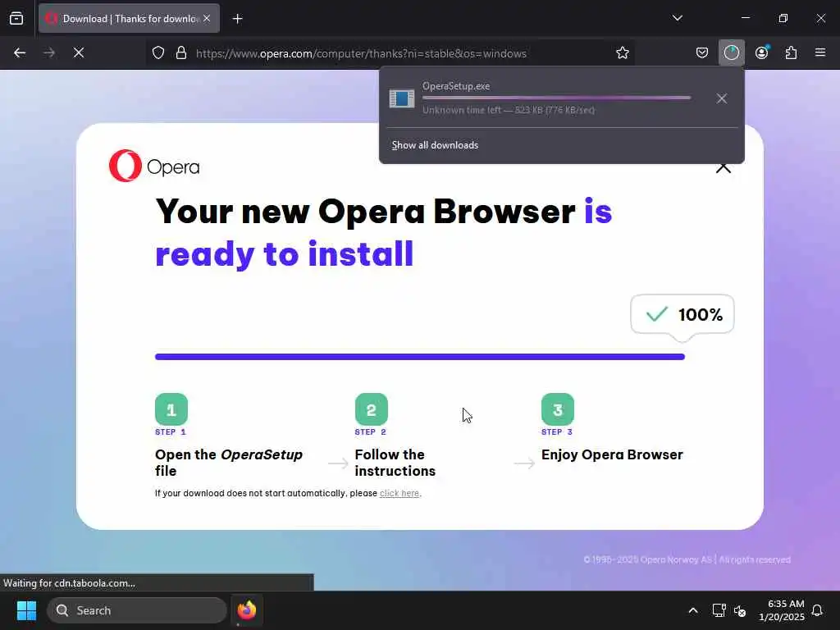This screenshot has width=840, height=630.
Task: Open clock showing 6:35 AM
Action: tap(782, 610)
